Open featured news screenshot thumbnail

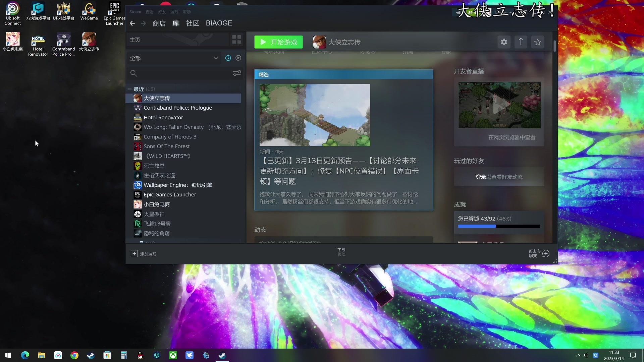[x=315, y=115]
